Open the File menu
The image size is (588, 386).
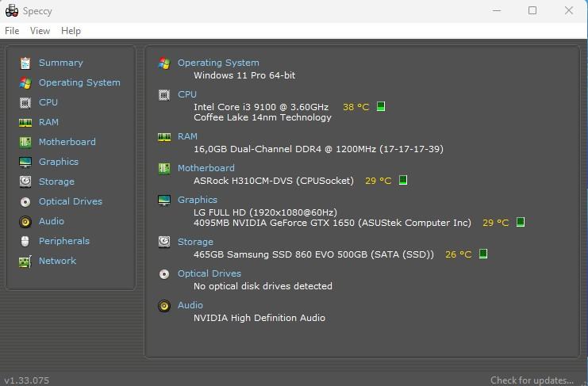coord(12,31)
